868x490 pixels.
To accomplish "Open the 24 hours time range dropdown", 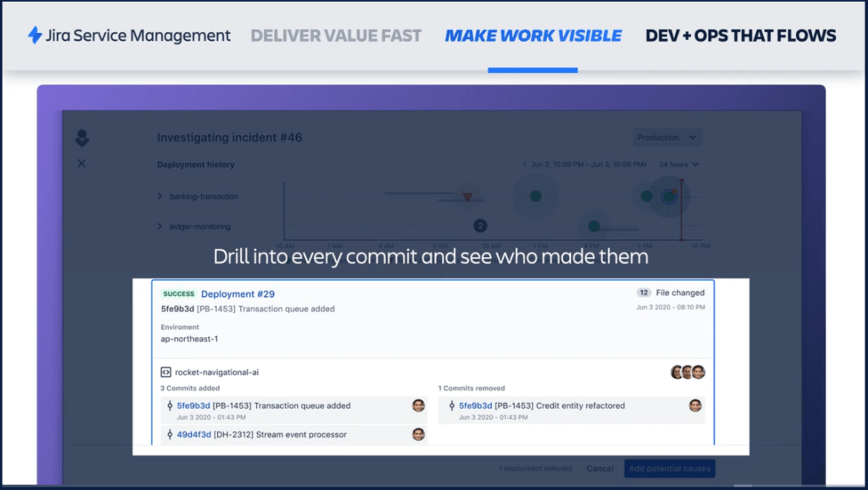I will tap(679, 164).
